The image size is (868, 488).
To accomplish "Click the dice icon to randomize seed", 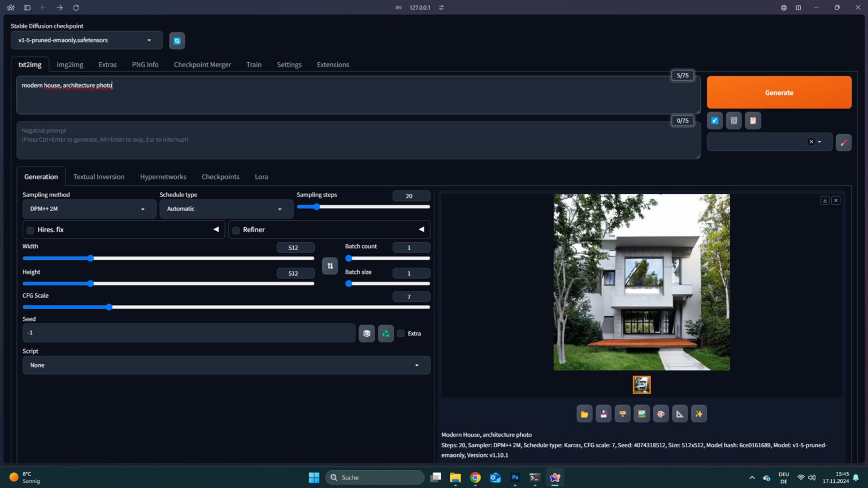I will pyautogui.click(x=367, y=333).
